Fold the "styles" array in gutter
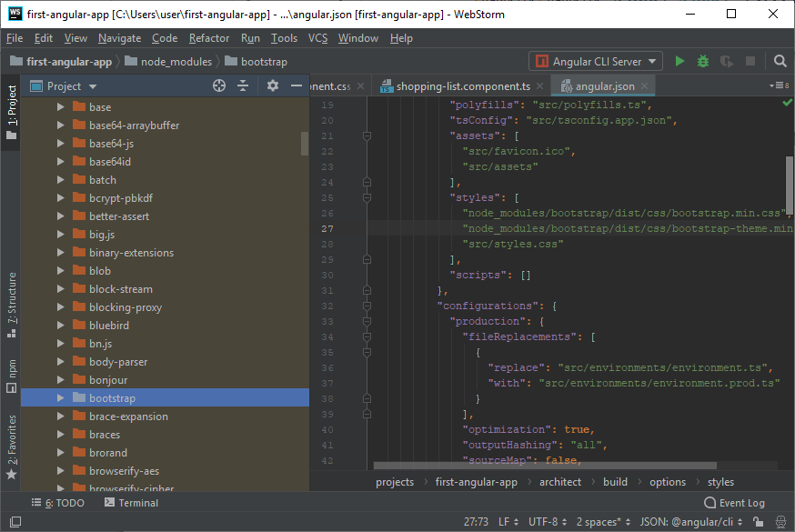The height and width of the screenshot is (532, 795). [x=367, y=197]
